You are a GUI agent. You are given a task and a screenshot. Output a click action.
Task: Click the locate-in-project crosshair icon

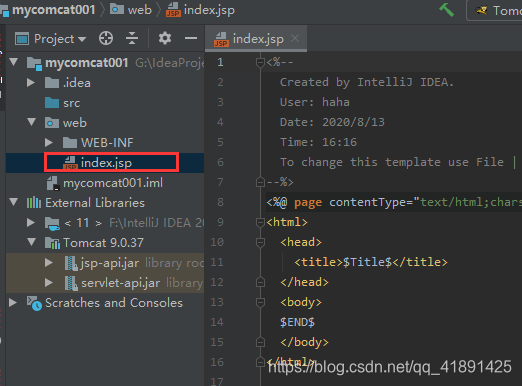(x=106, y=38)
